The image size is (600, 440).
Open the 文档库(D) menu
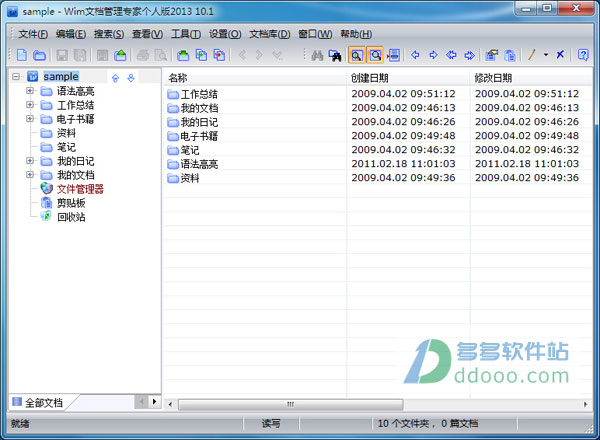point(270,34)
